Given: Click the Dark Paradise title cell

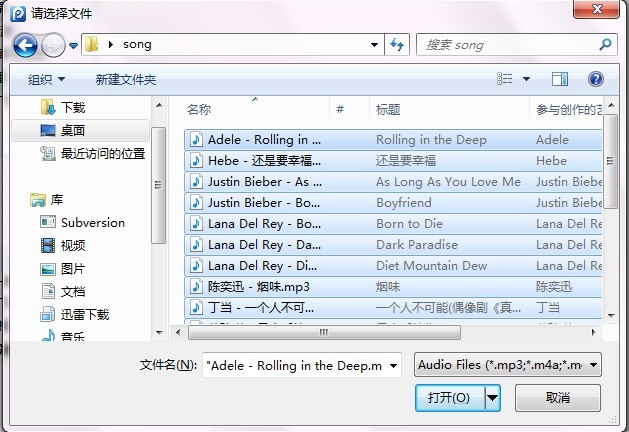Looking at the screenshot, I should (x=417, y=245).
